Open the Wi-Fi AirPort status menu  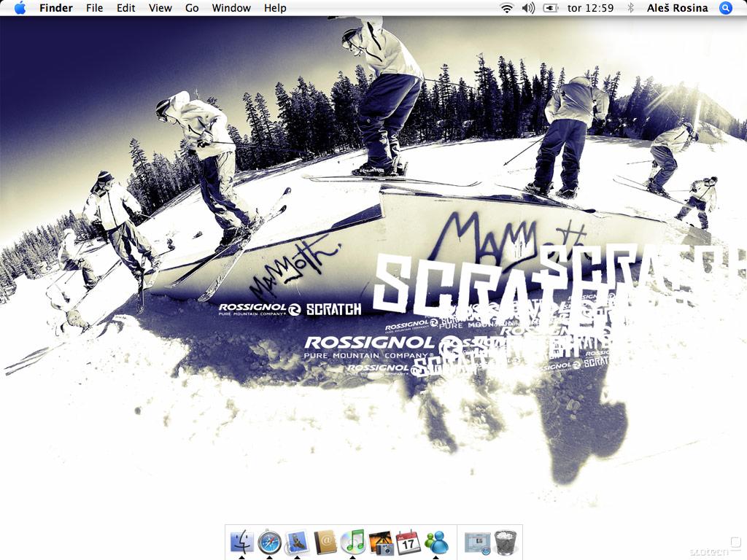pyautogui.click(x=507, y=7)
